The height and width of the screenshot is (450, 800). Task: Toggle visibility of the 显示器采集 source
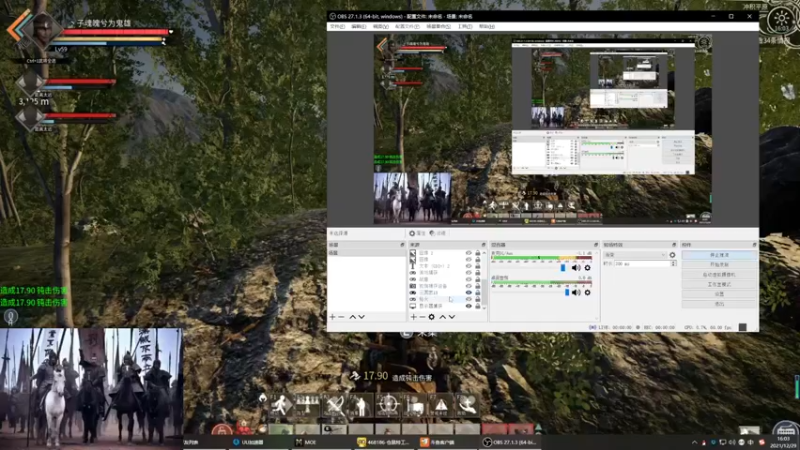(468, 306)
